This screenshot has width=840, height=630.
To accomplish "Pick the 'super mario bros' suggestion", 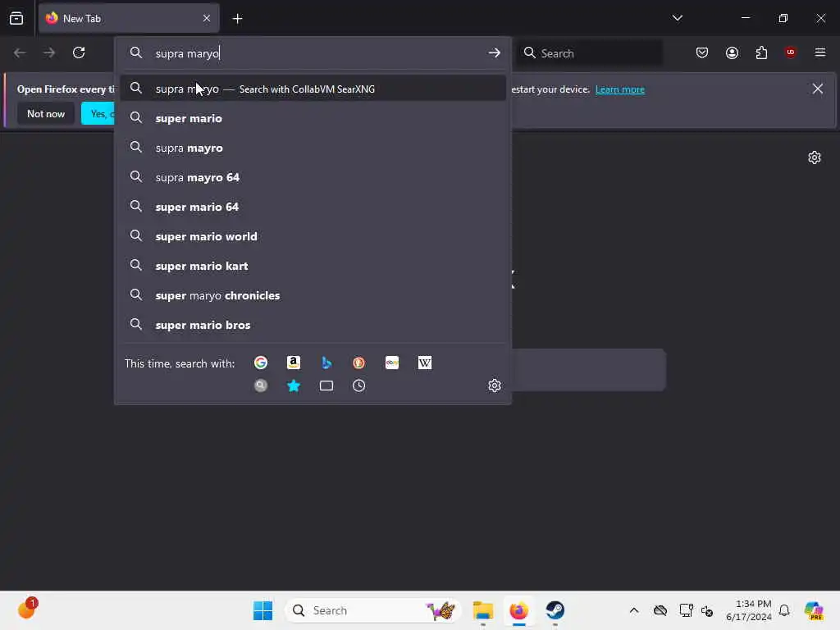I will pos(313,325).
